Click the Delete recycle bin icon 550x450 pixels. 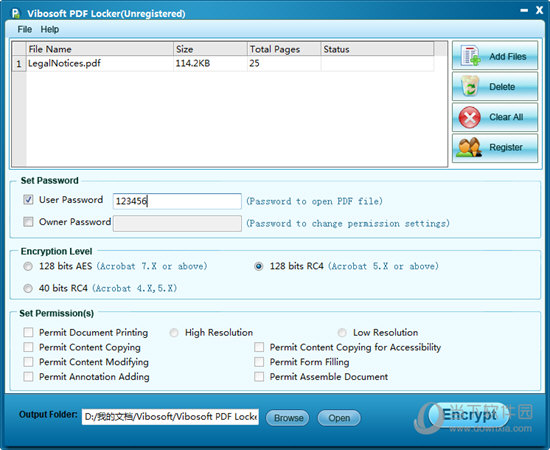point(470,86)
